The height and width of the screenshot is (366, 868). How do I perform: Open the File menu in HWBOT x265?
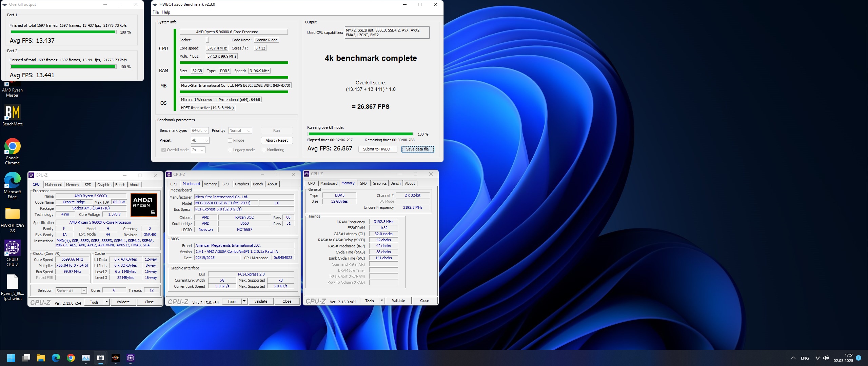(x=156, y=12)
